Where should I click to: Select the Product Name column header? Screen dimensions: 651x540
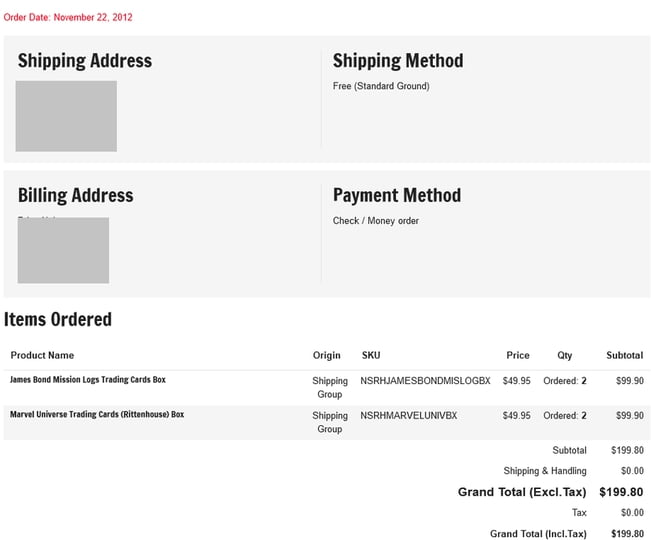coord(42,355)
